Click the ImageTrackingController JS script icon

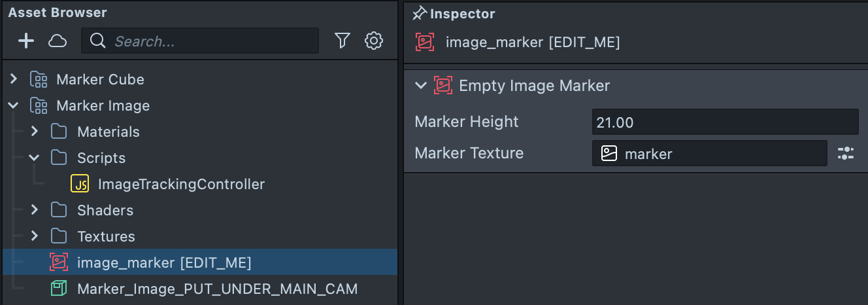(80, 185)
